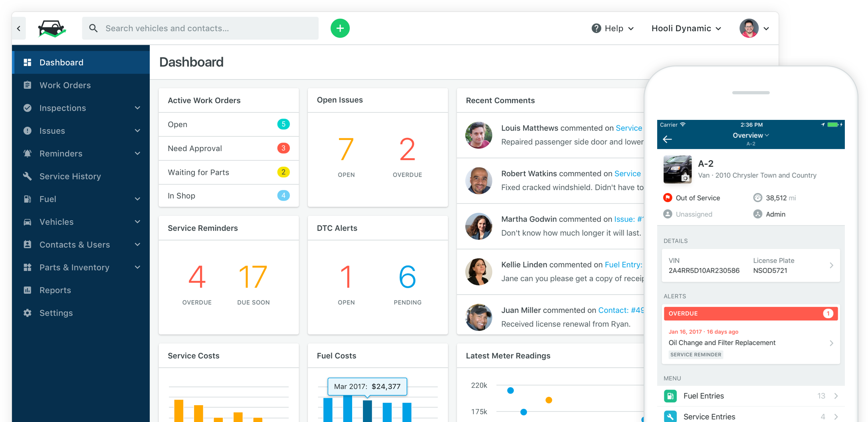Open Work Orders in the sidebar
The height and width of the screenshot is (422, 868).
point(81,85)
